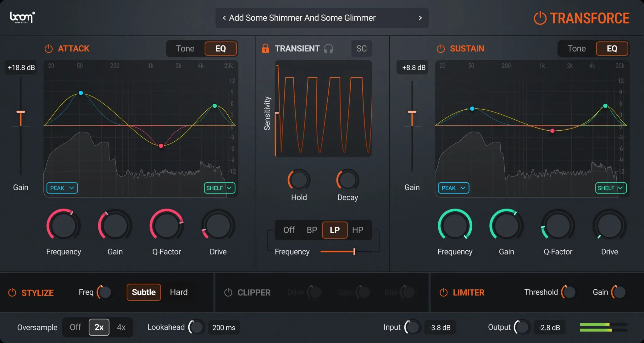
Task: Click the Lookahead 200 ms value field
Action: click(x=224, y=328)
